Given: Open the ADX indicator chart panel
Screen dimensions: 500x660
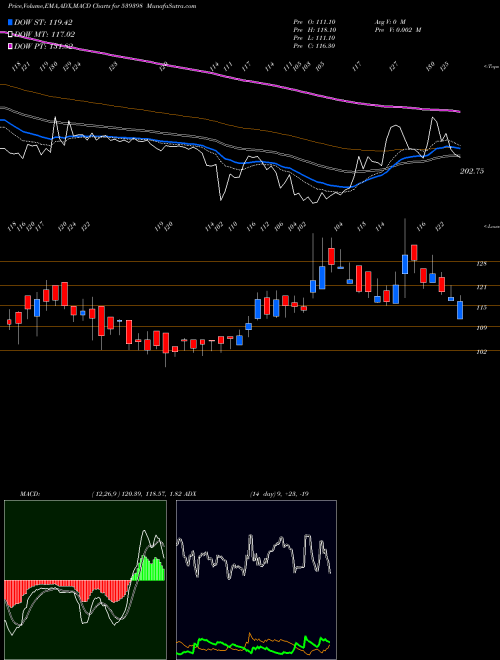Looking at the screenshot, I should click(256, 580).
